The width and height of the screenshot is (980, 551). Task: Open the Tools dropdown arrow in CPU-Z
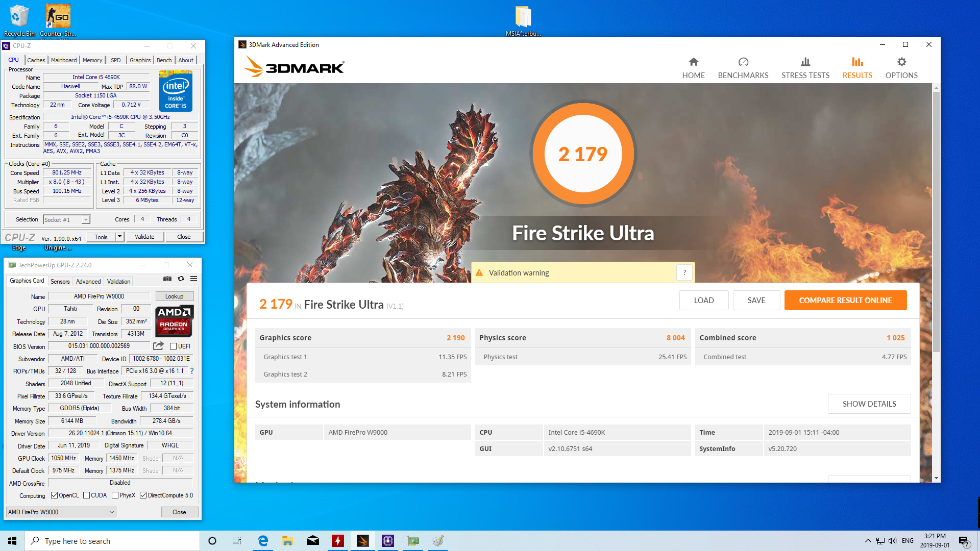click(119, 237)
